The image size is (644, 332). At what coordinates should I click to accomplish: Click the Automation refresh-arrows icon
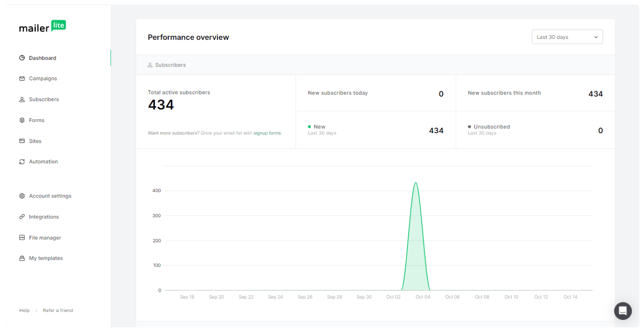tap(22, 162)
